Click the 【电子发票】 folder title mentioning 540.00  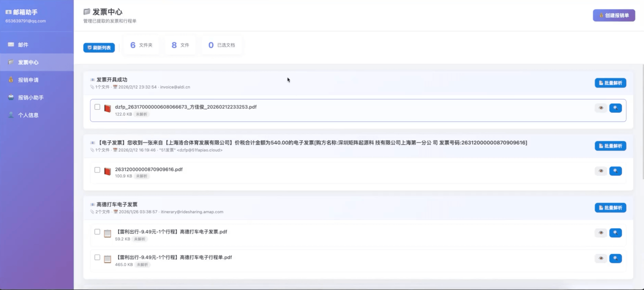pyautogui.click(x=312, y=143)
